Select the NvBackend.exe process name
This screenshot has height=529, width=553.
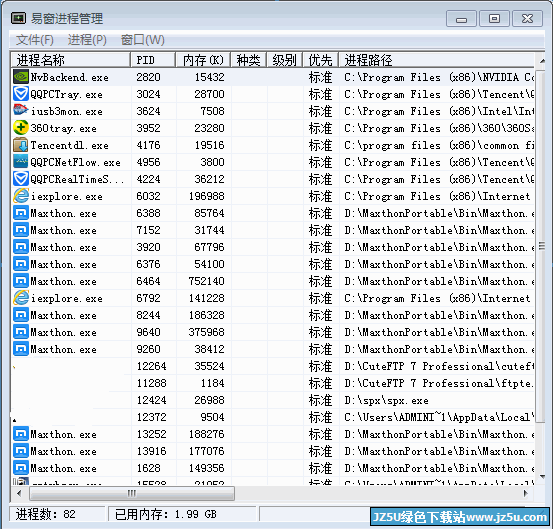click(69, 77)
